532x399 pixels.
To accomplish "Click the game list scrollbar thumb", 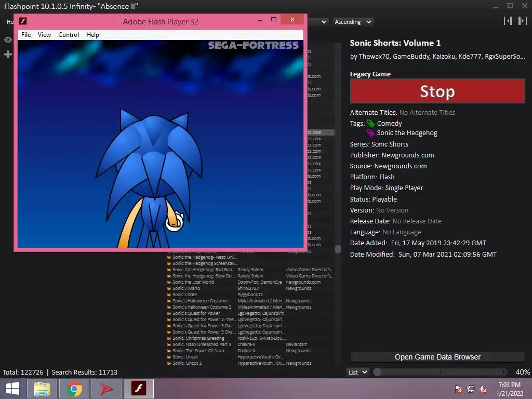I will pos(338,249).
